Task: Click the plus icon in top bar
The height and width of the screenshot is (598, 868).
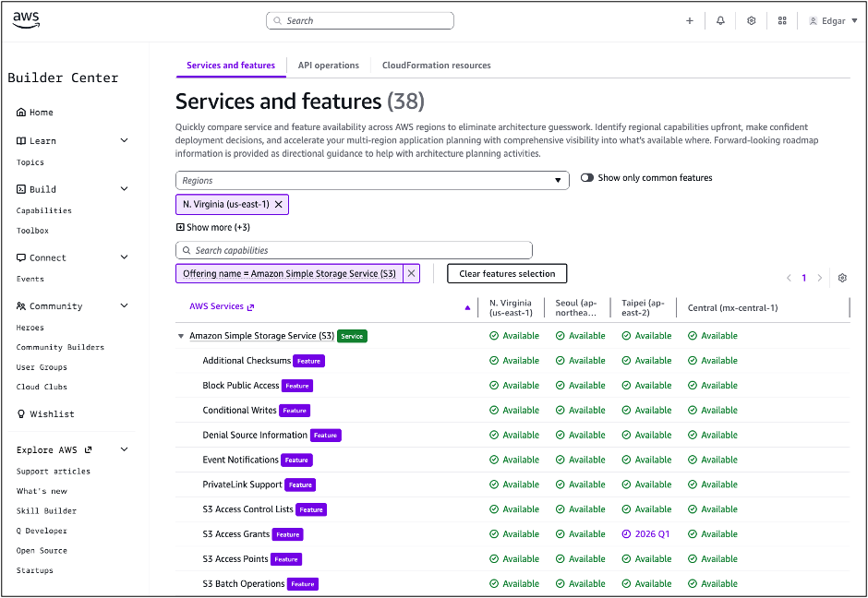Action: point(689,21)
